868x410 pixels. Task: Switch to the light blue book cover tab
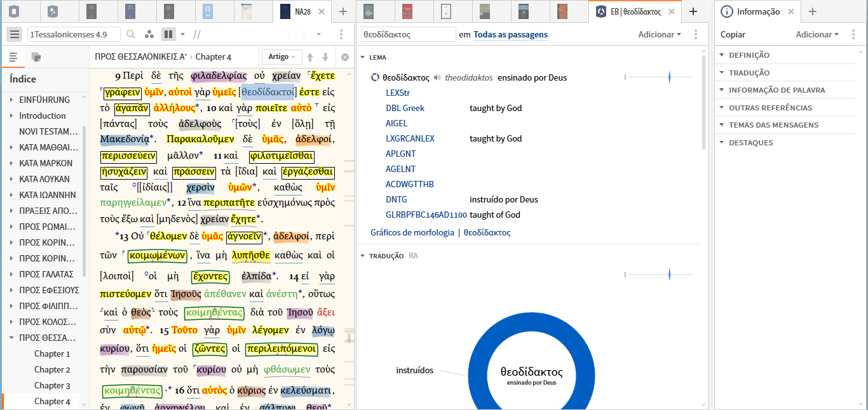click(208, 11)
